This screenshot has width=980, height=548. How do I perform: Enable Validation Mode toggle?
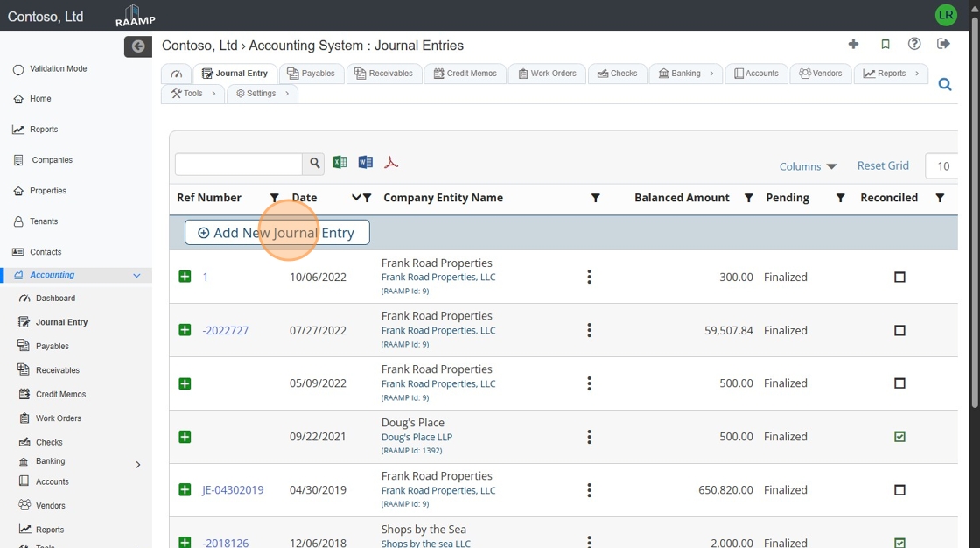click(x=18, y=69)
